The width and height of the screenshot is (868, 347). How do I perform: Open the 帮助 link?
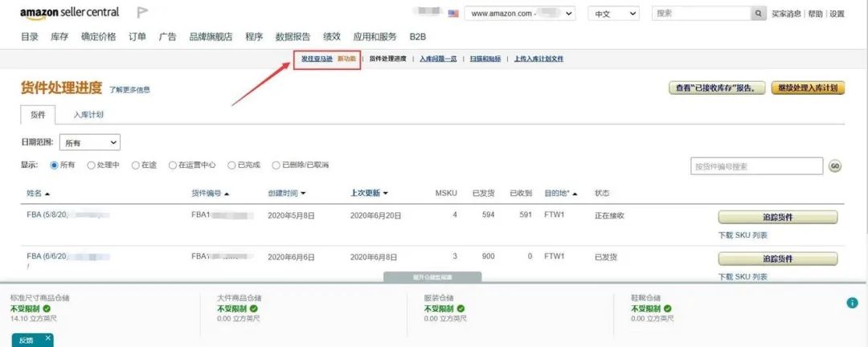click(815, 14)
